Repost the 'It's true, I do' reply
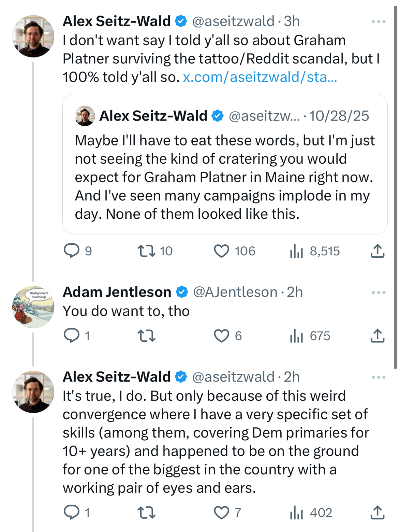Screen dimensions: 400x532 [x=147, y=513]
